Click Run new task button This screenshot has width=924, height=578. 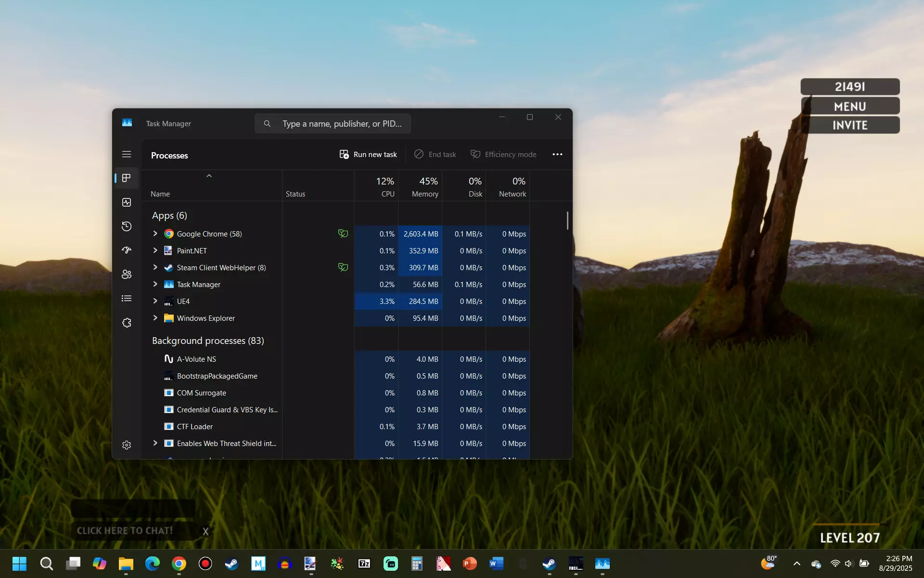click(x=368, y=154)
